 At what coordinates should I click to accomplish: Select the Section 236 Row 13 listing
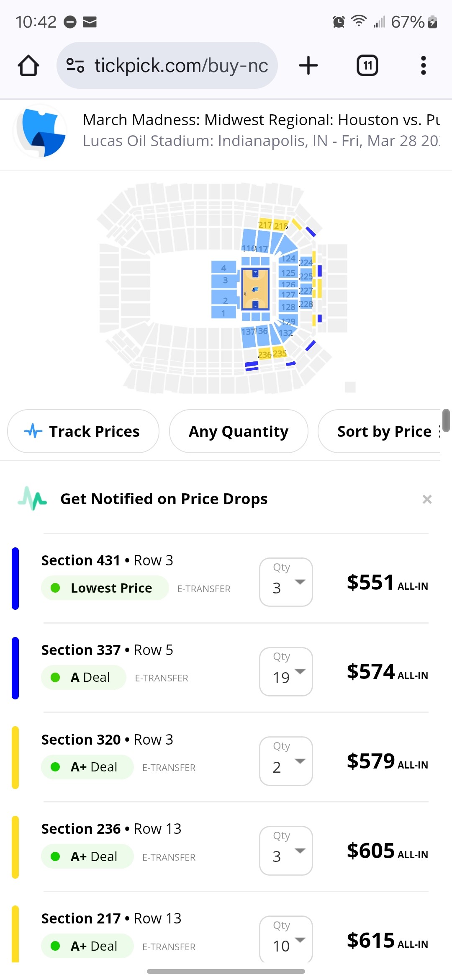click(126, 842)
